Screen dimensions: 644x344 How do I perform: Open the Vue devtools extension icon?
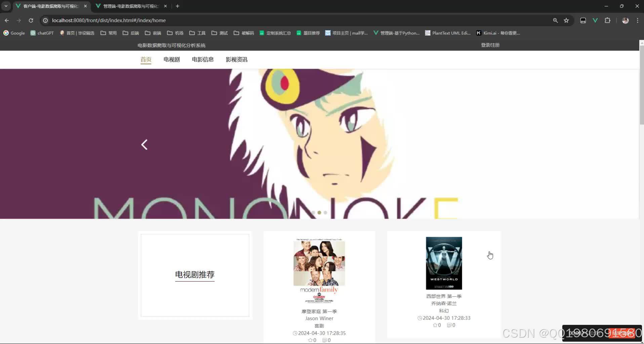click(x=595, y=20)
